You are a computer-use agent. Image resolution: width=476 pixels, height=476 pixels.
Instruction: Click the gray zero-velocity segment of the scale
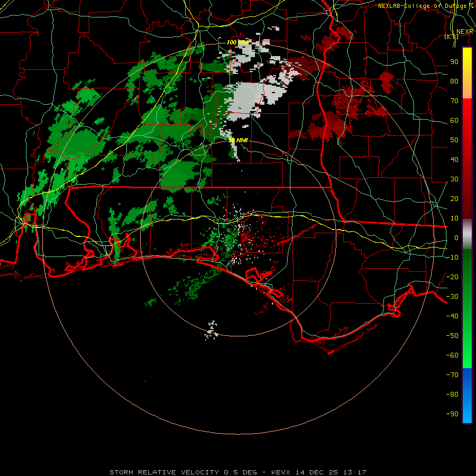pos(467,234)
